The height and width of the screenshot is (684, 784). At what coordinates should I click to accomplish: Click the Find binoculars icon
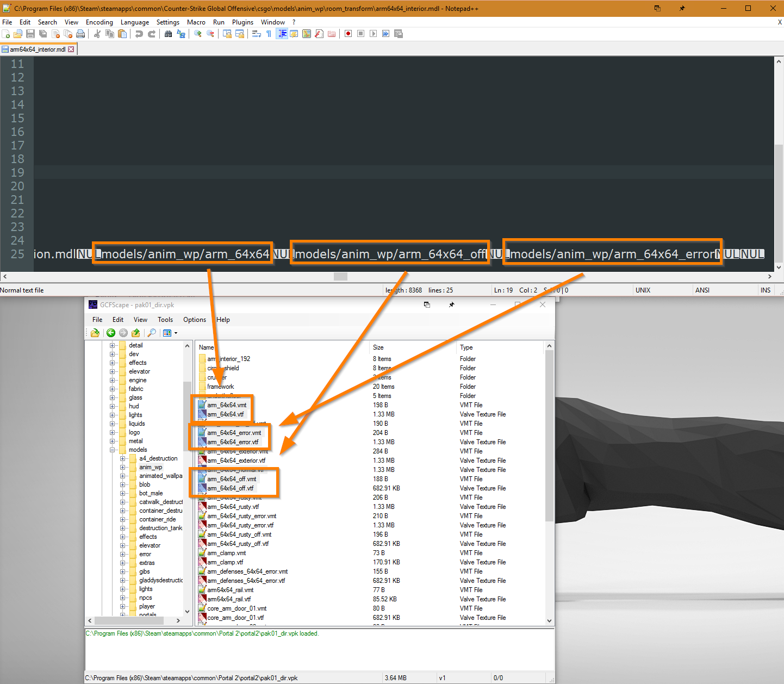(169, 34)
